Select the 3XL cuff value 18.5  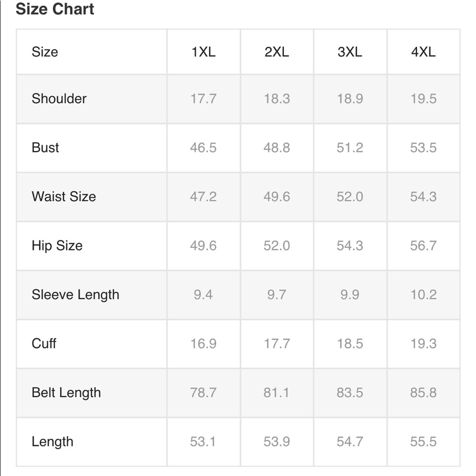350,344
